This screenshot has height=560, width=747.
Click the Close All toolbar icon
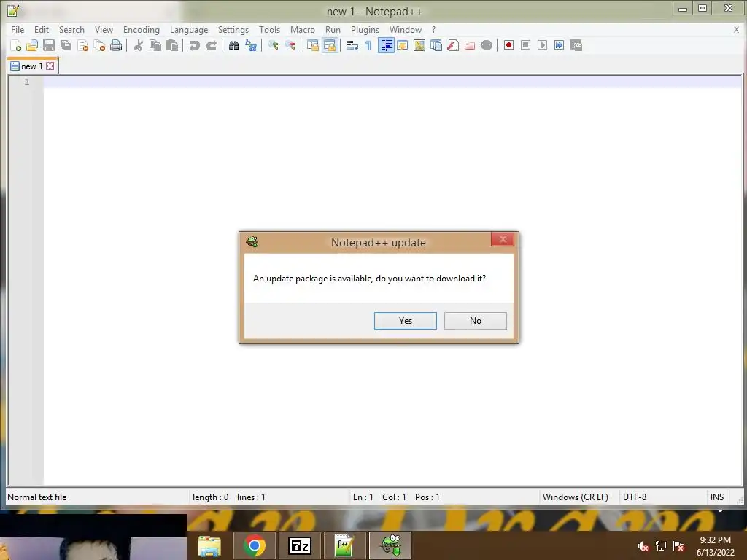click(99, 45)
